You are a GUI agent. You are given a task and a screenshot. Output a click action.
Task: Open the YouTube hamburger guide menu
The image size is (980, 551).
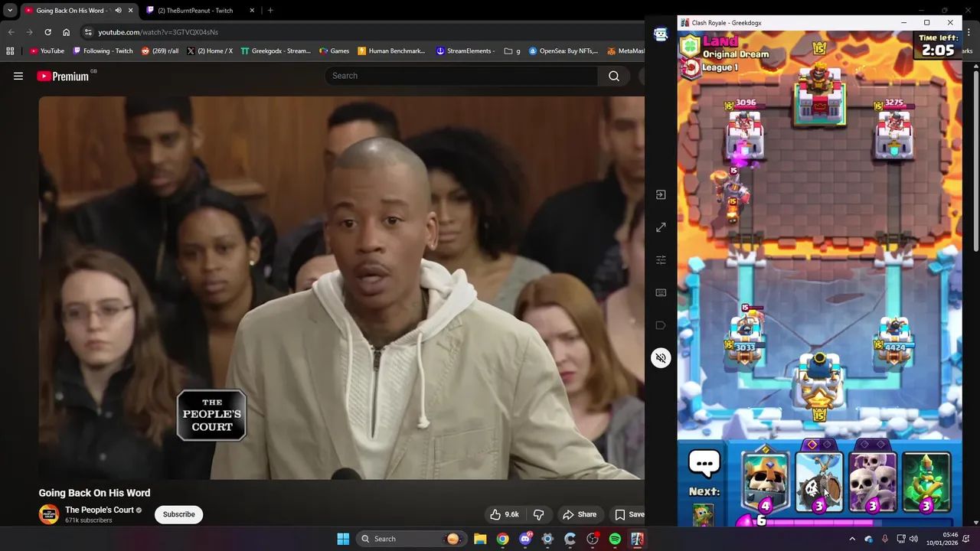(18, 76)
